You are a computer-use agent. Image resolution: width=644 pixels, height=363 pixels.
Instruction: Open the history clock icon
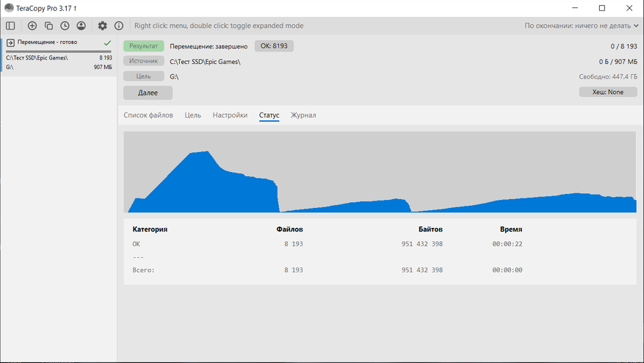point(65,26)
